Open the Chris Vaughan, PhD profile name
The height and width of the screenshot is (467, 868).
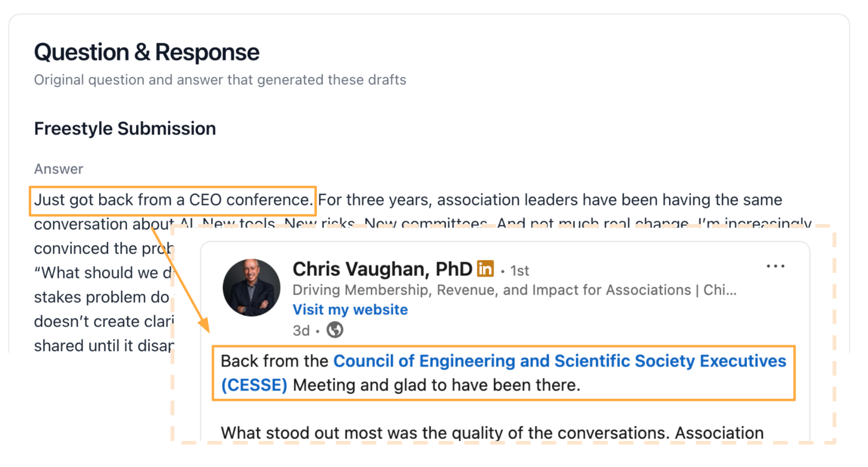click(x=382, y=269)
